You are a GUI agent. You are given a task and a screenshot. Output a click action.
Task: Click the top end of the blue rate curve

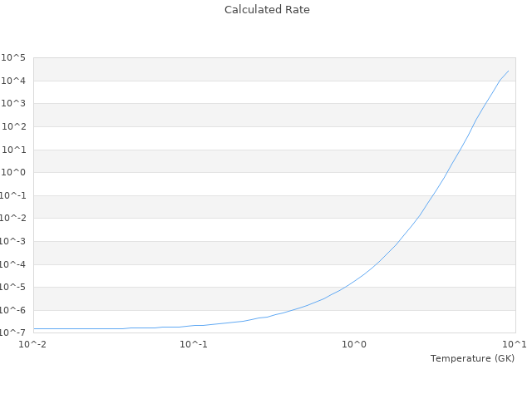pyautogui.click(x=509, y=71)
